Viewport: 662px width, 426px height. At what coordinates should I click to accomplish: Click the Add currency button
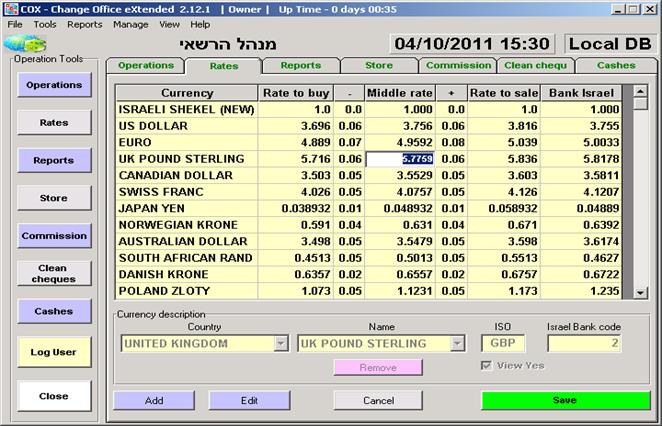point(153,400)
